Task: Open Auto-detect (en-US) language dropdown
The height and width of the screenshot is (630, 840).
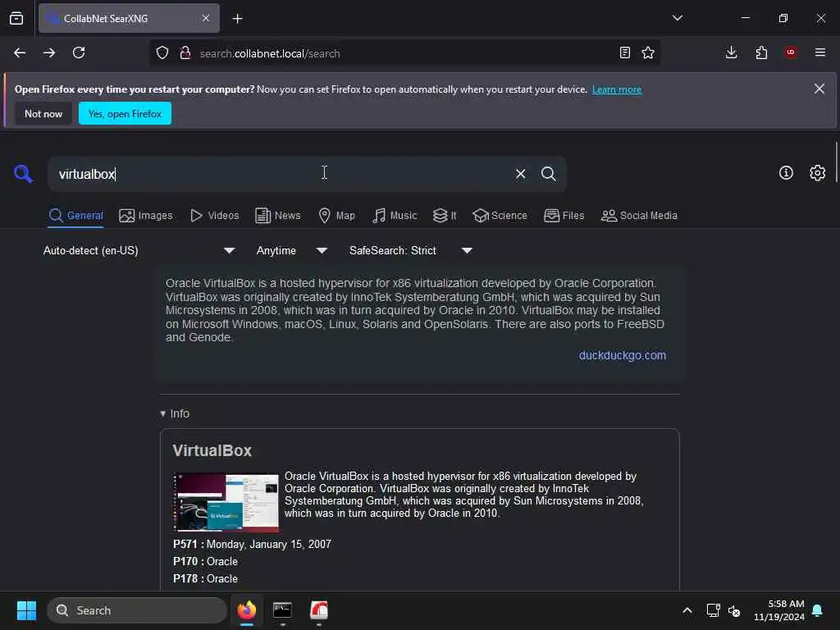Action: 139,250
